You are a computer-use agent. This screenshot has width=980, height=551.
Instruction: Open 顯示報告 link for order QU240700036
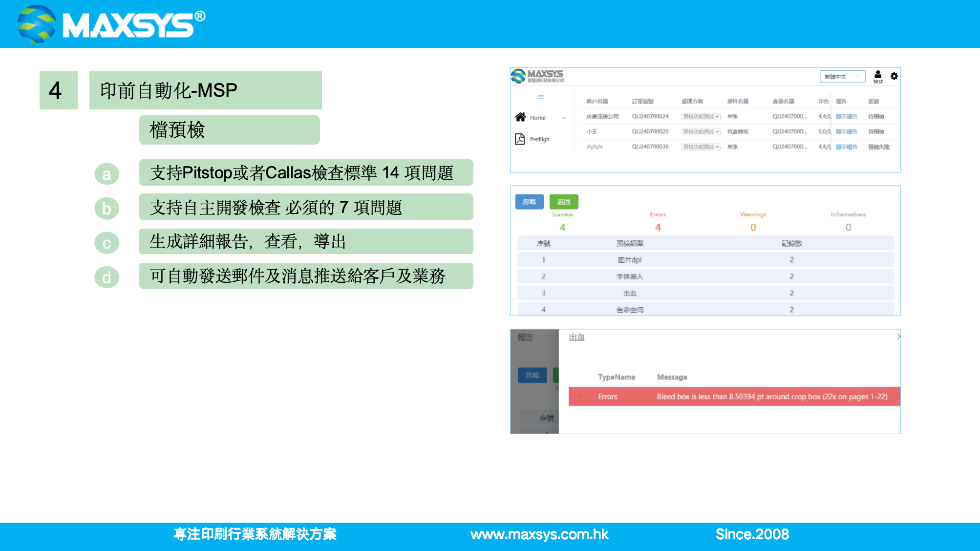click(x=846, y=147)
